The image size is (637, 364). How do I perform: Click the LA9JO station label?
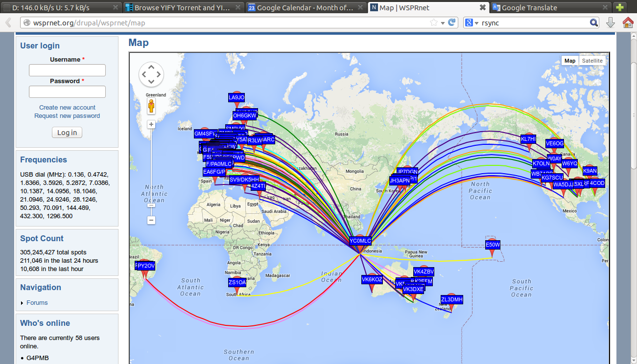tap(236, 97)
